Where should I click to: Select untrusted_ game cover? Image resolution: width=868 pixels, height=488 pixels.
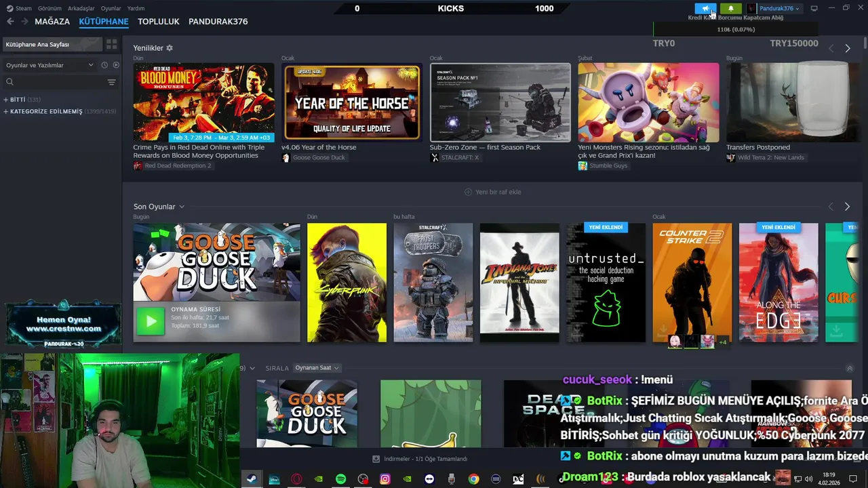(606, 283)
